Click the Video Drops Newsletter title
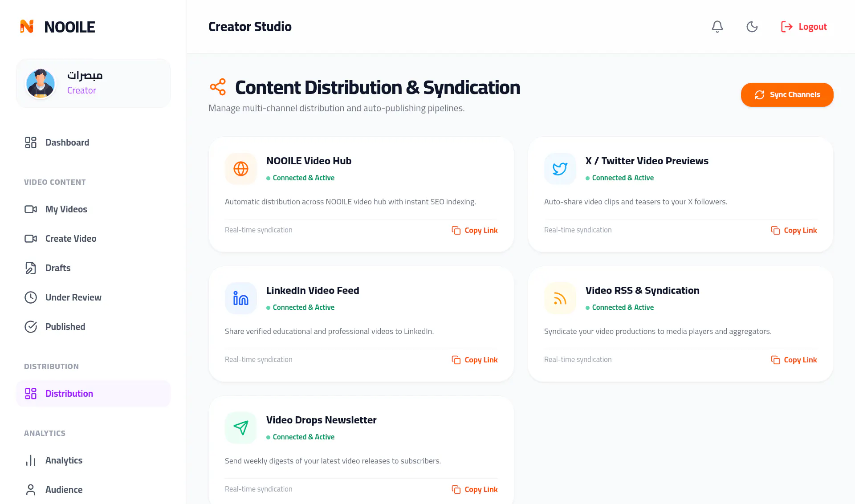This screenshot has width=855, height=504. [x=321, y=420]
